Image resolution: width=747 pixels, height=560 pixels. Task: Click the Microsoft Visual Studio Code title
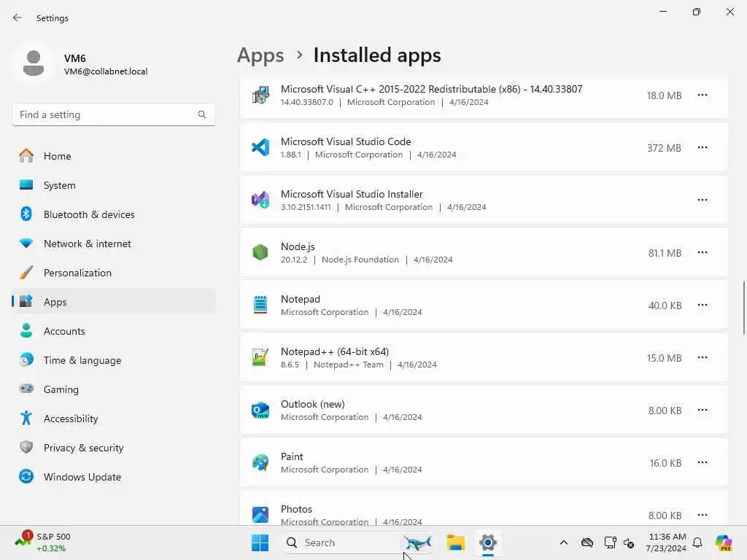(346, 141)
